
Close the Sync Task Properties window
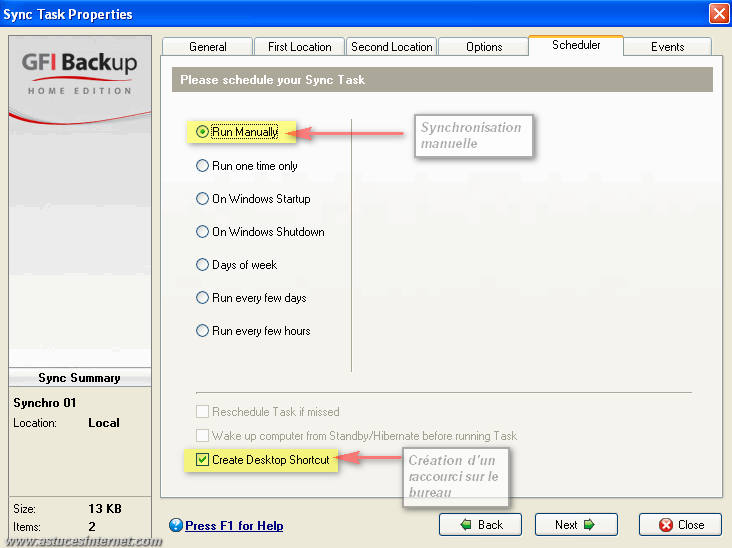point(719,14)
